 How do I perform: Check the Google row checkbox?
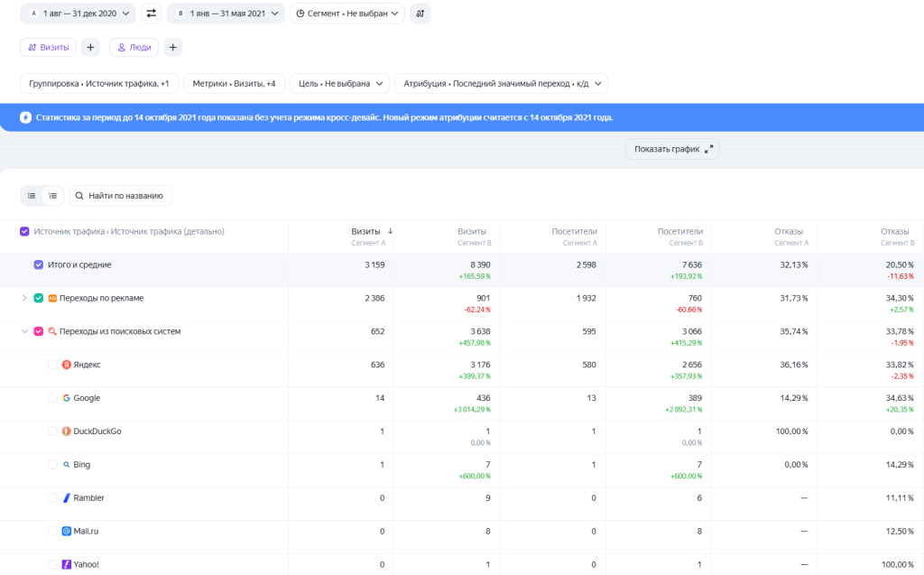click(52, 398)
